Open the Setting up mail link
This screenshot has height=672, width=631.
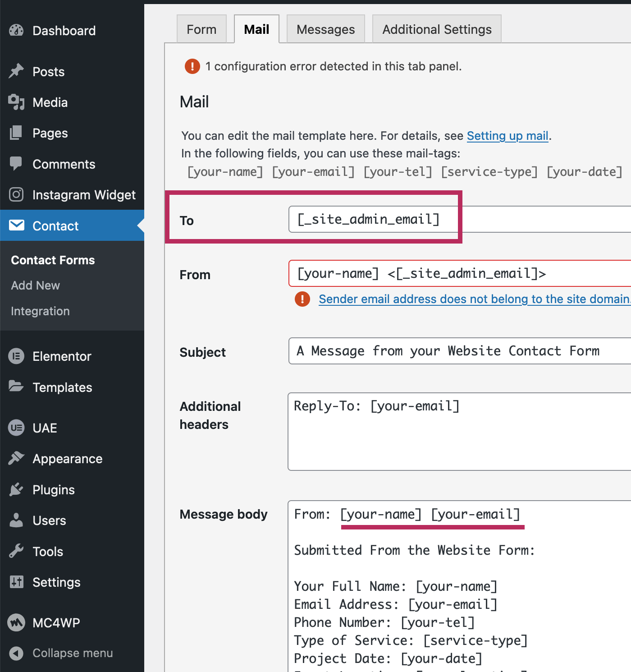click(508, 136)
